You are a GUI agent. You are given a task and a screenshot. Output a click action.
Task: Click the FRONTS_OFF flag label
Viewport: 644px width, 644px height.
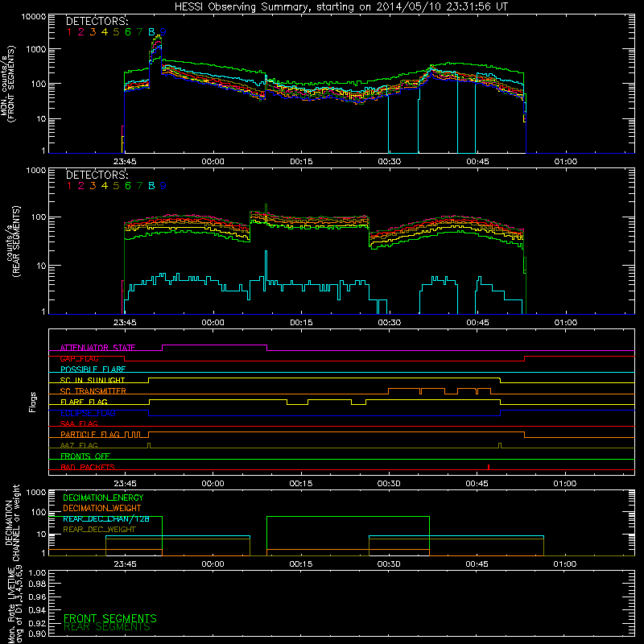[x=85, y=456]
